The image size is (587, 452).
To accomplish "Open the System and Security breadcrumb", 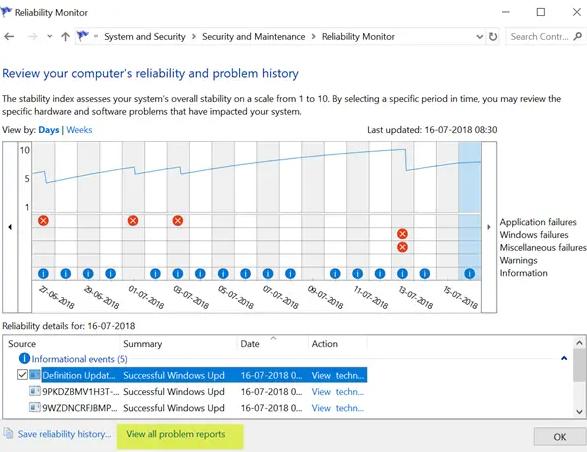I will pos(145,37).
